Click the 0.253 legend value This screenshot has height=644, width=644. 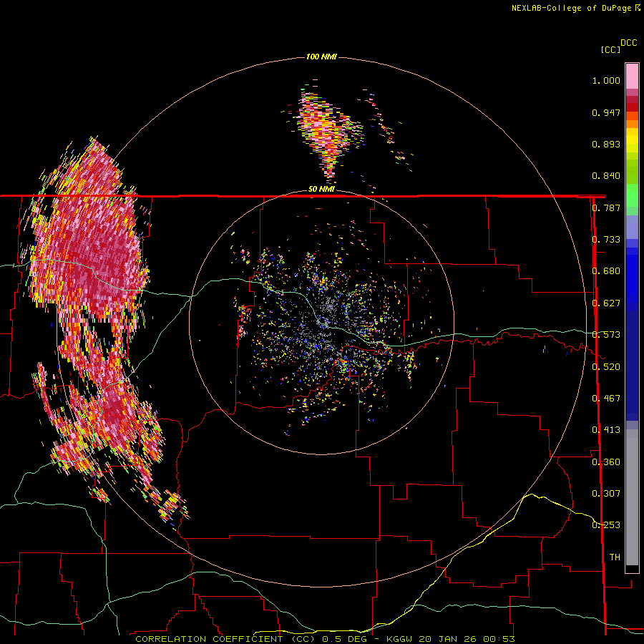tap(606, 525)
